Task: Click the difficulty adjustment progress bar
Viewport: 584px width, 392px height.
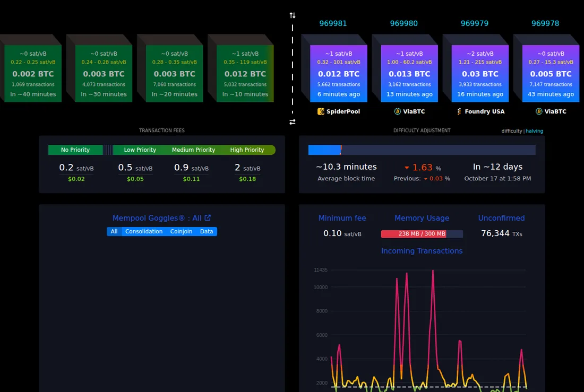Action: (422, 150)
